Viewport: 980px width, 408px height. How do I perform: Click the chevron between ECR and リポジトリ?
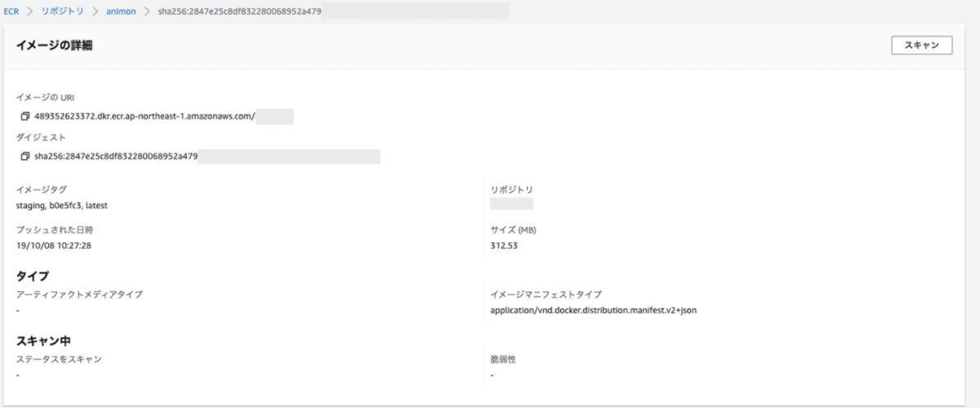click(x=30, y=11)
